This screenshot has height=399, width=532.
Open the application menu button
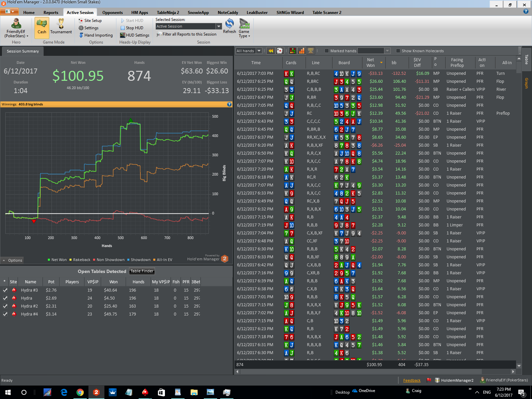pyautogui.click(x=10, y=12)
